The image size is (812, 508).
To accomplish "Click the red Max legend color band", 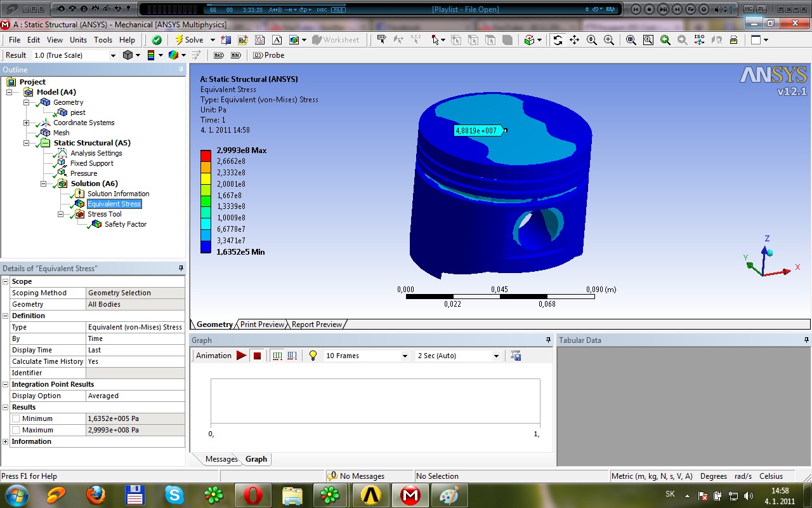I will click(206, 154).
